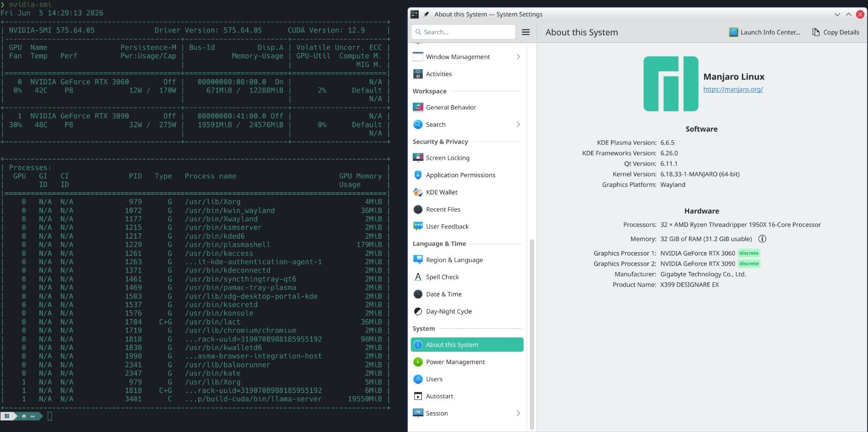Click the Threadripper 1950X processor text

coord(741,225)
